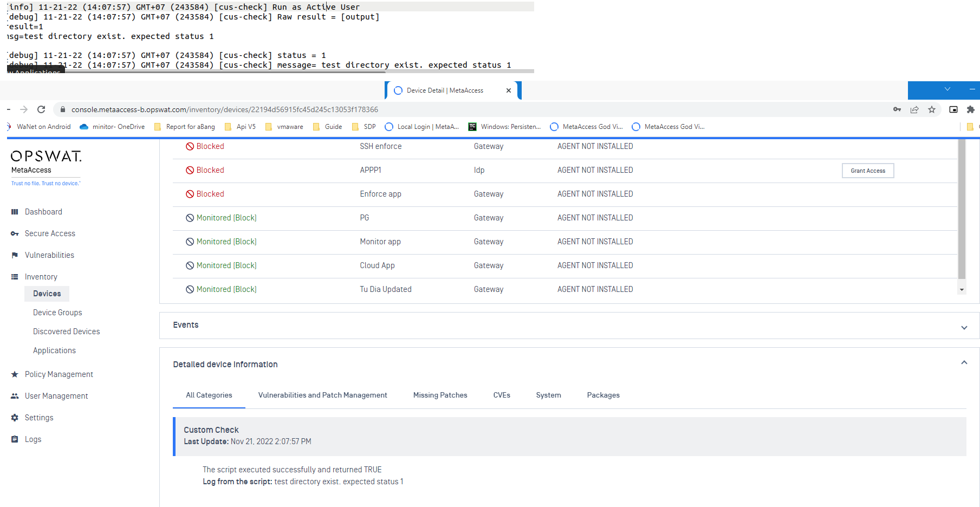Switch to the All Categories tab
Image resolution: width=980 pixels, height=507 pixels.
[209, 395]
